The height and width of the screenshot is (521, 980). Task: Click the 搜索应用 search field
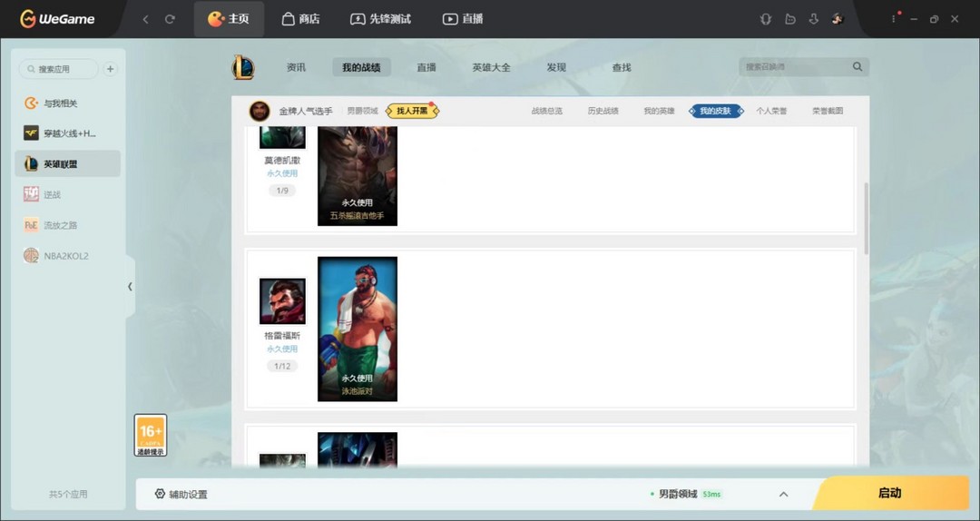tap(58, 69)
